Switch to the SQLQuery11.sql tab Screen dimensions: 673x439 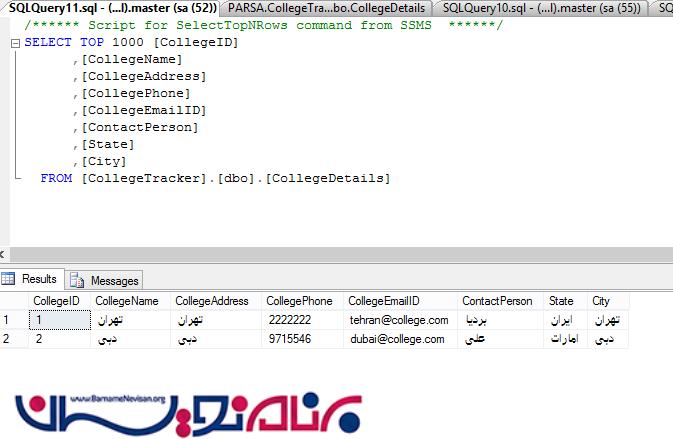[x=111, y=8]
